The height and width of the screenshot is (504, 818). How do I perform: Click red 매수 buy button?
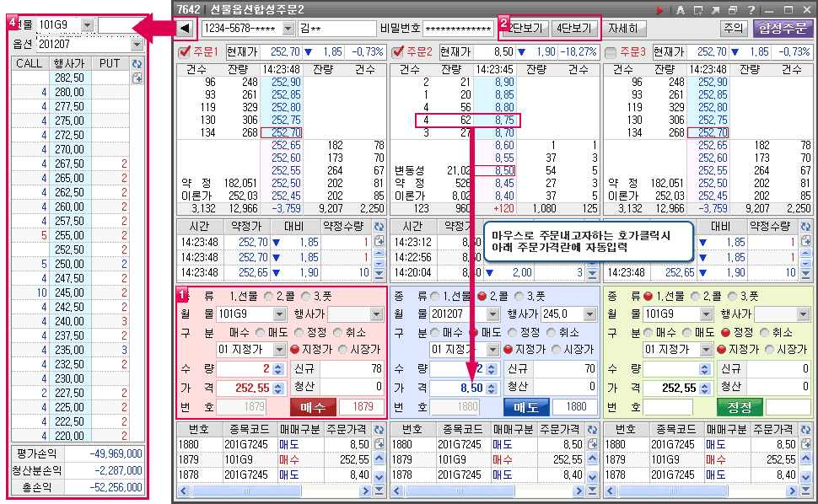pyautogui.click(x=313, y=407)
